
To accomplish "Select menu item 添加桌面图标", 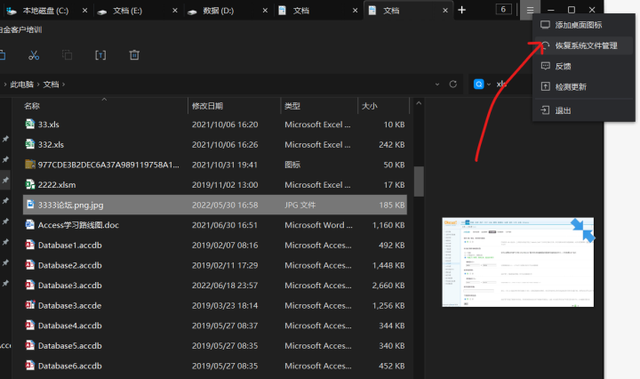I will (x=583, y=25).
